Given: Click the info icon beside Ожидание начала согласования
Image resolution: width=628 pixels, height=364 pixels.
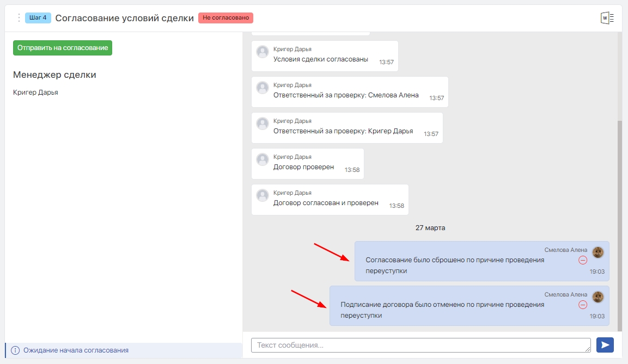Looking at the screenshot, I should tap(15, 350).
